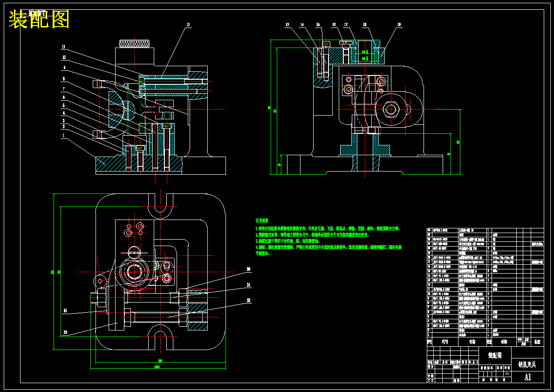
Task: Select part callout number 20
Action: coord(248,269)
